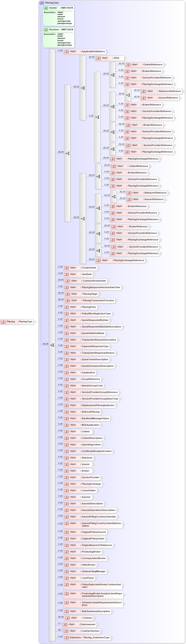Click the attribute icon of Receiver
This screenshot has width=186, height=644.
(46, 30)
